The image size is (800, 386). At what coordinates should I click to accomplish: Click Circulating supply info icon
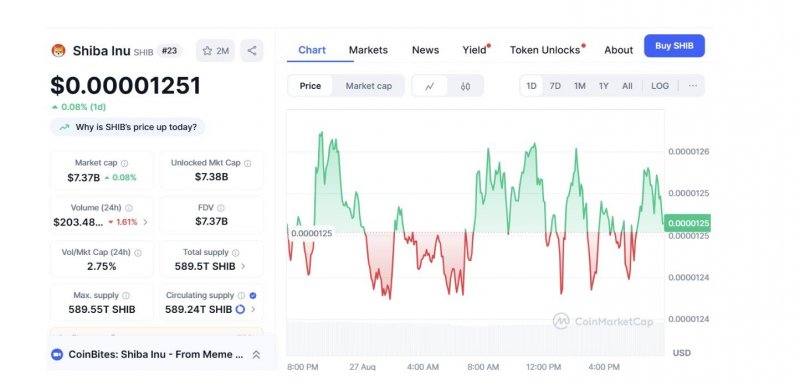(x=241, y=295)
